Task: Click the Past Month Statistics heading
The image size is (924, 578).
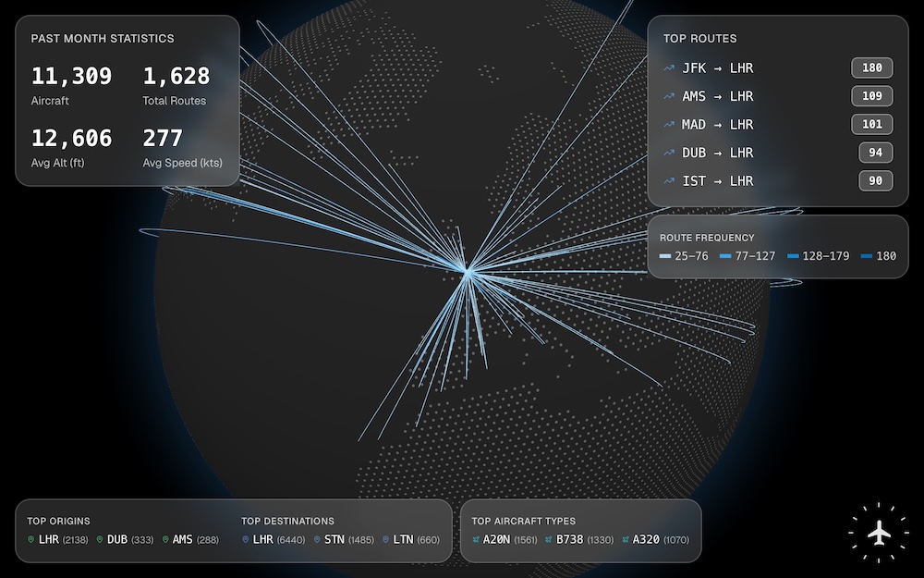Action: tap(103, 38)
